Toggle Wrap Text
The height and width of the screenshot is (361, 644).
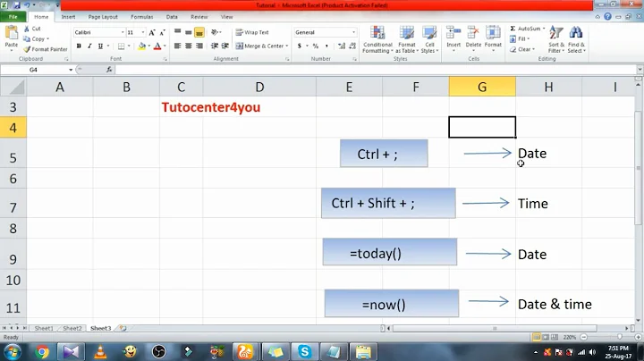(x=251, y=32)
